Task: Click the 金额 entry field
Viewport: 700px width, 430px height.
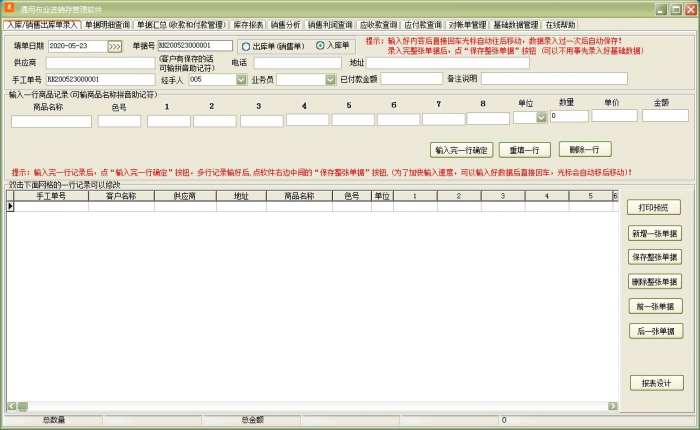Action: coord(665,116)
